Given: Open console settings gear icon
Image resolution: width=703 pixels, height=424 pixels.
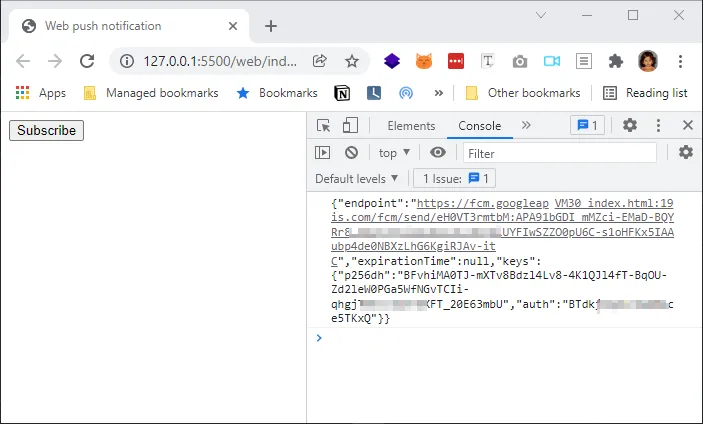Looking at the screenshot, I should point(686,153).
